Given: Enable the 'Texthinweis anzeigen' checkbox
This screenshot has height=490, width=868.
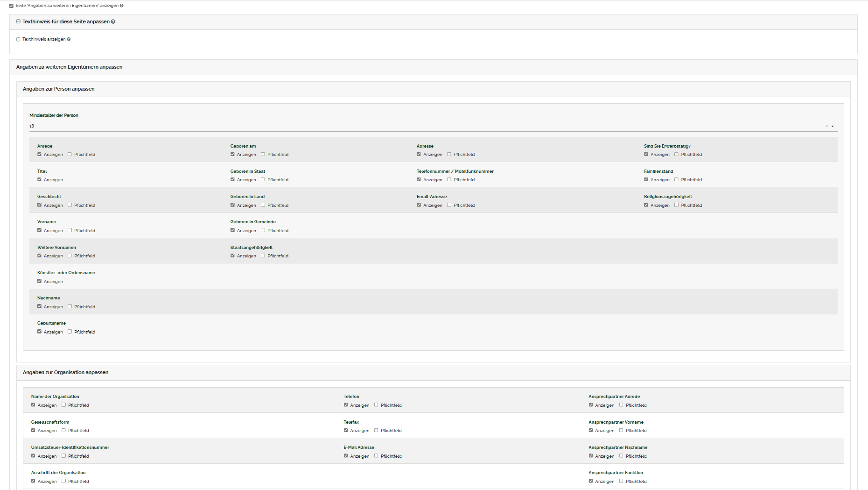Looking at the screenshot, I should (18, 39).
